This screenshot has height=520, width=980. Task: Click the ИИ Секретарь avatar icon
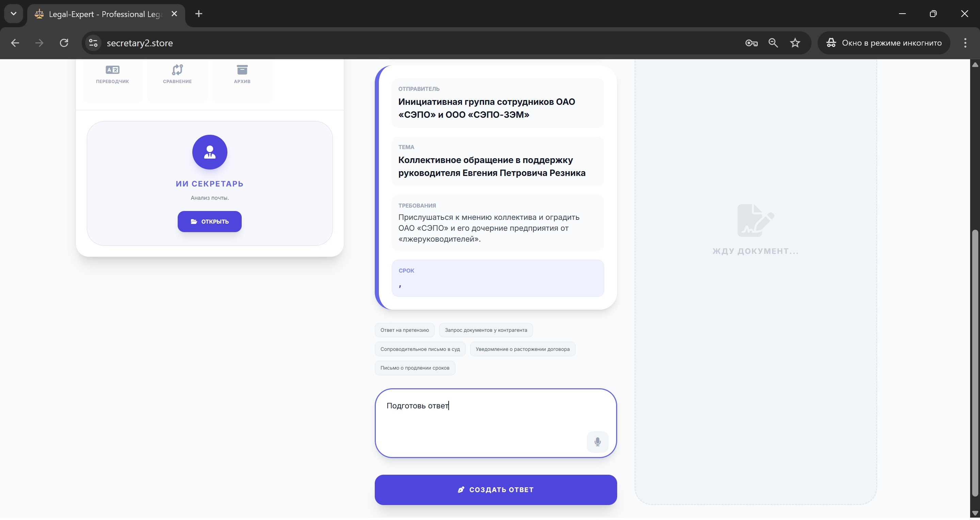tap(210, 152)
